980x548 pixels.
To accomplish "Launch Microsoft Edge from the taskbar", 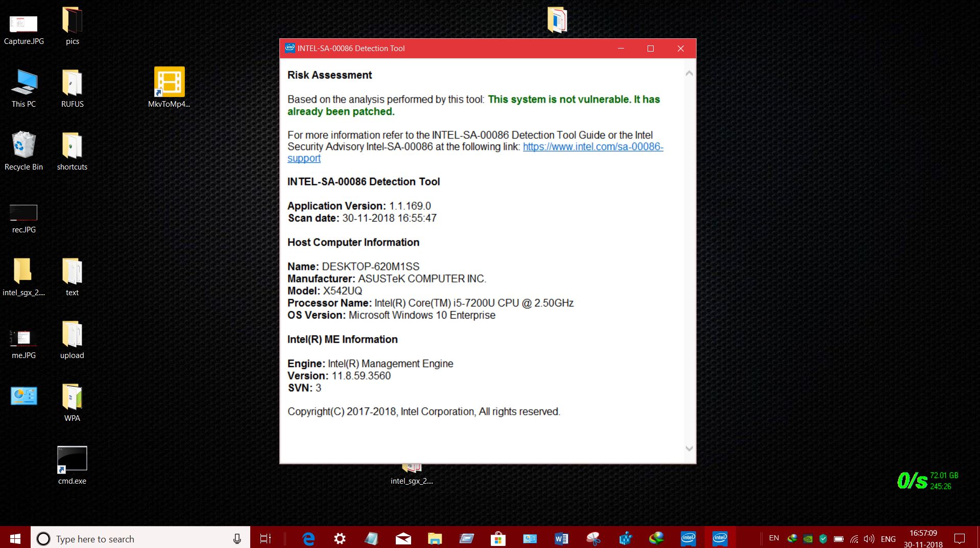I will tap(308, 538).
